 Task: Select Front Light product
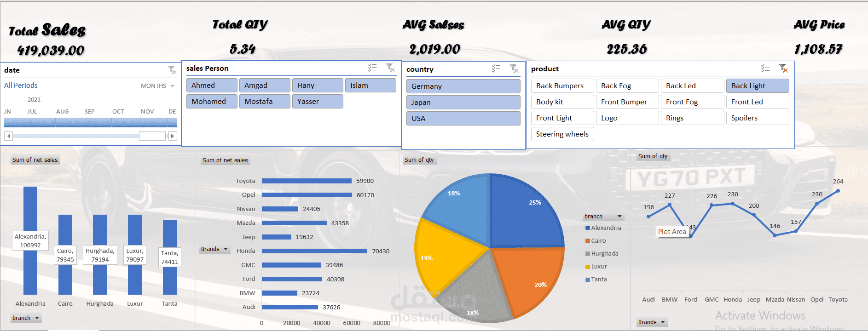(x=562, y=118)
